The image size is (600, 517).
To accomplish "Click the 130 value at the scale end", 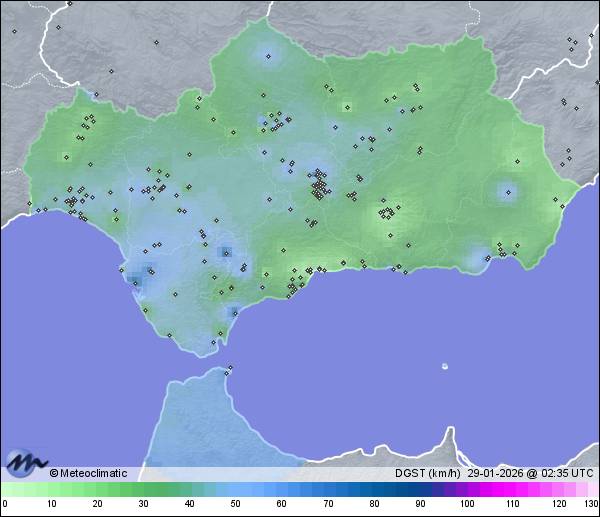I will (x=591, y=504).
